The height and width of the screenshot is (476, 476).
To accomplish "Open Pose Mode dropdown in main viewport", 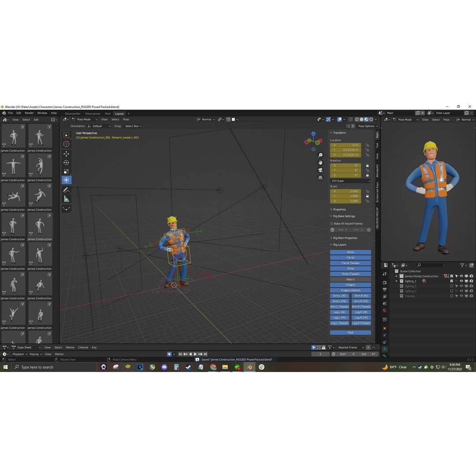I will coord(84,119).
